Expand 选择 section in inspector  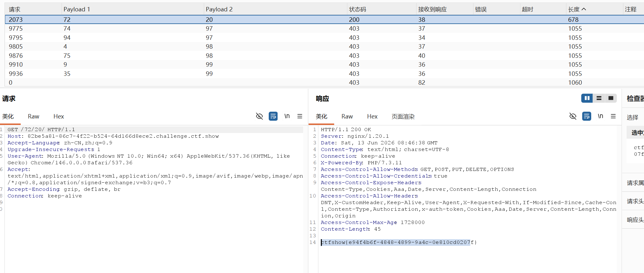point(633,118)
